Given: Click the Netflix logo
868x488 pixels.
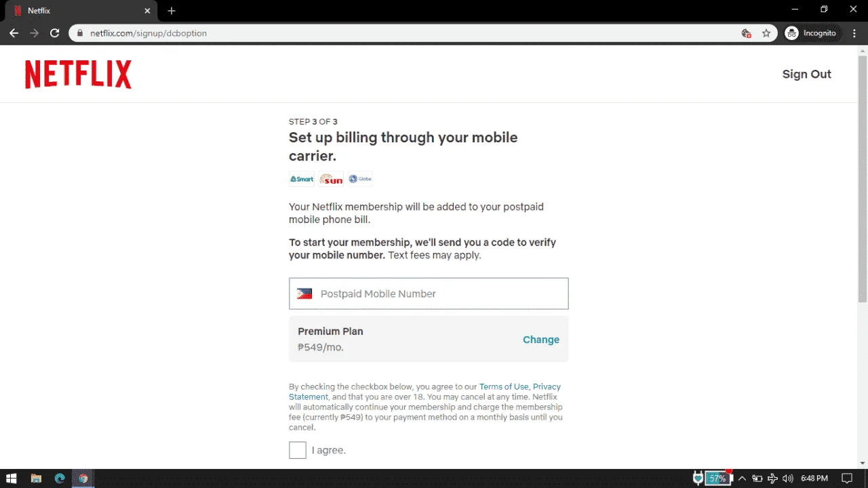Looking at the screenshot, I should point(78,75).
